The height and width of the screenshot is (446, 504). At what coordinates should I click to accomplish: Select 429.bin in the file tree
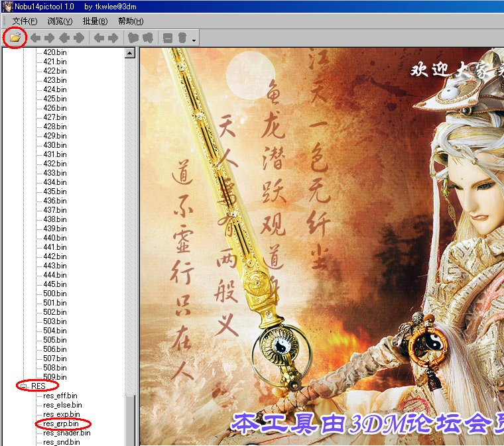tap(55, 136)
